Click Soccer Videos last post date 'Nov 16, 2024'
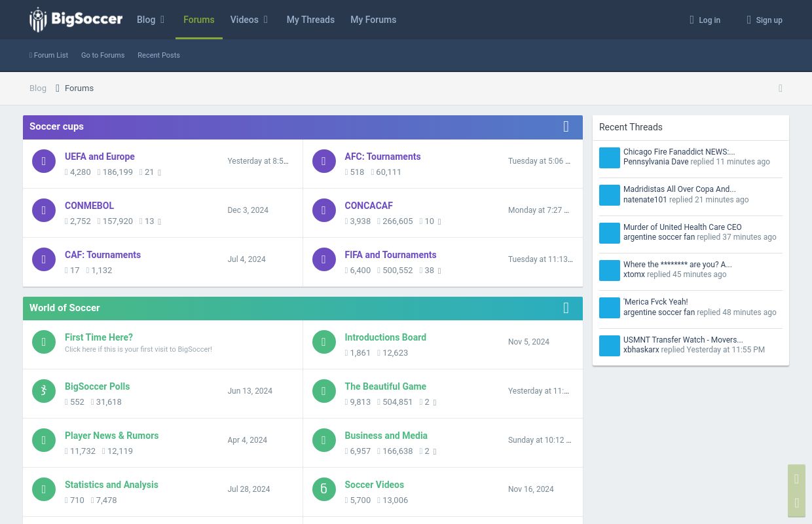Screen dimensions: 812x524 (x=531, y=489)
